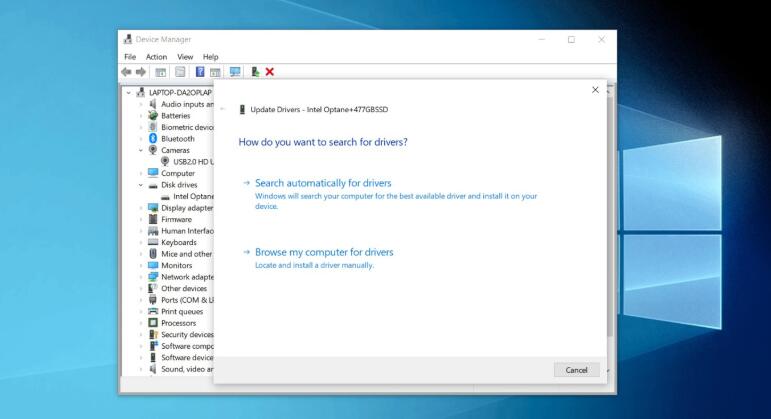Choose Browse my computer for drivers

324,252
